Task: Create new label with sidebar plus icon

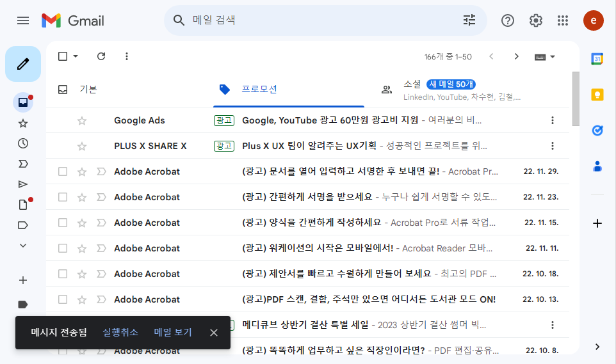Action: [x=23, y=280]
